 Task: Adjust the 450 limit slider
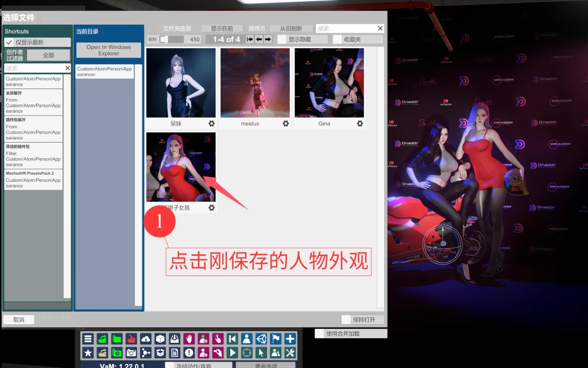(167, 39)
